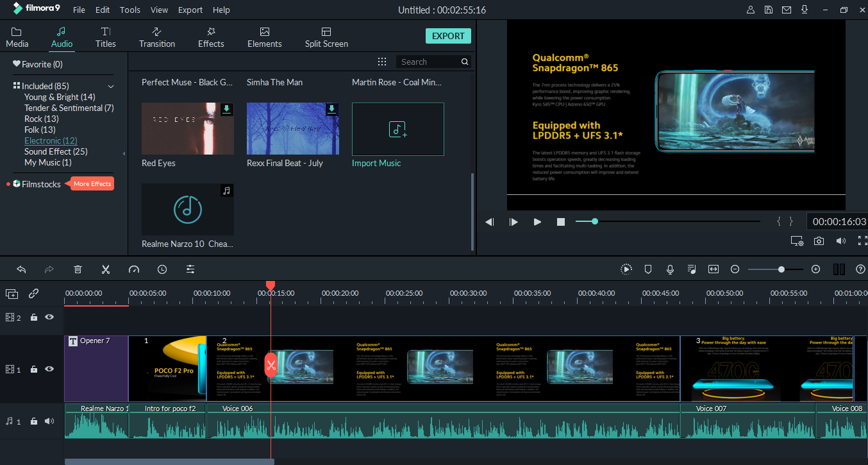
Task: Select the Red Eyes music thumbnail
Action: (187, 129)
